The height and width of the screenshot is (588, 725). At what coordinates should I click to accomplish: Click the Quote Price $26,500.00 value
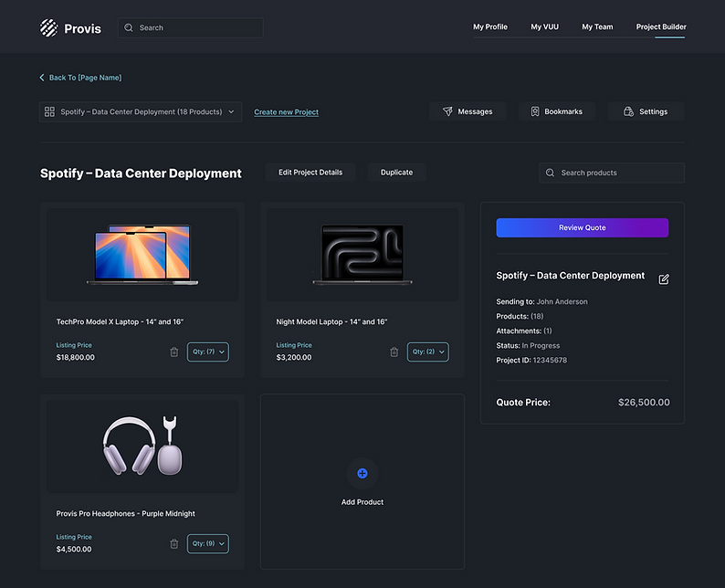(x=644, y=403)
